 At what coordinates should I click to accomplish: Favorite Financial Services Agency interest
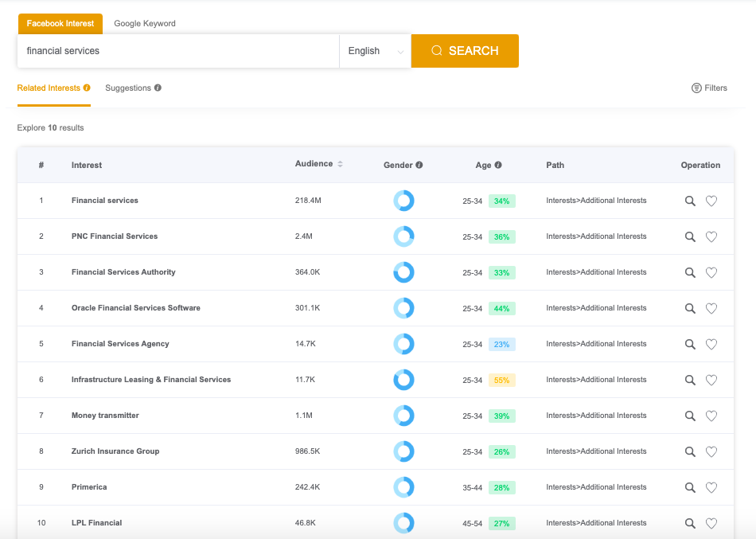pos(711,344)
